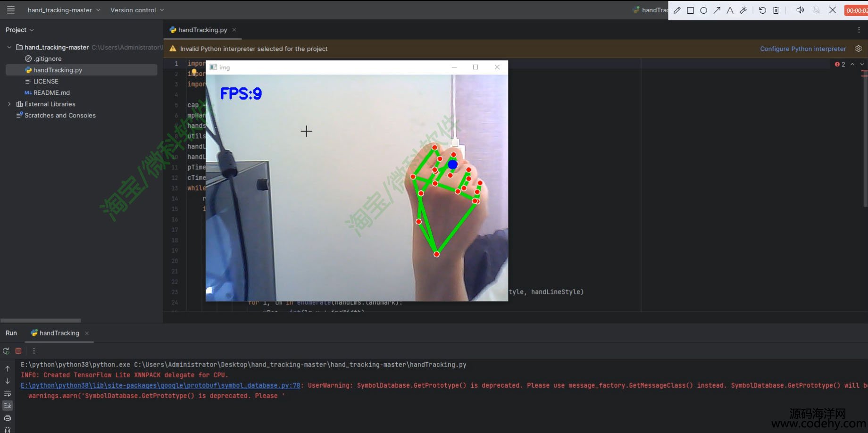868x433 pixels.
Task: Click the red recording timer
Action: click(x=856, y=10)
